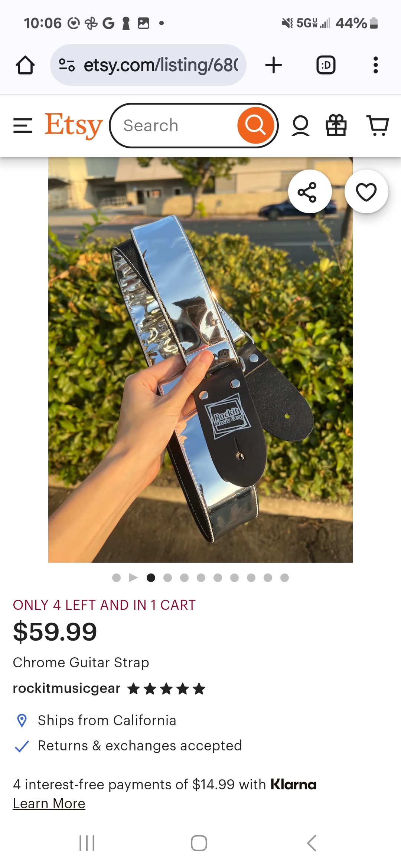401x868 pixels.
Task: Open the Etsy hamburger menu
Action: (x=23, y=125)
